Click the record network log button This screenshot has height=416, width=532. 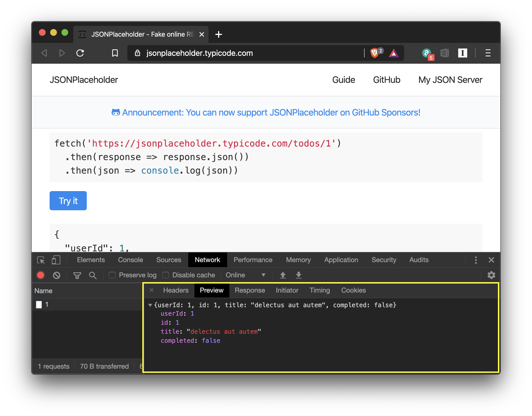(x=41, y=275)
